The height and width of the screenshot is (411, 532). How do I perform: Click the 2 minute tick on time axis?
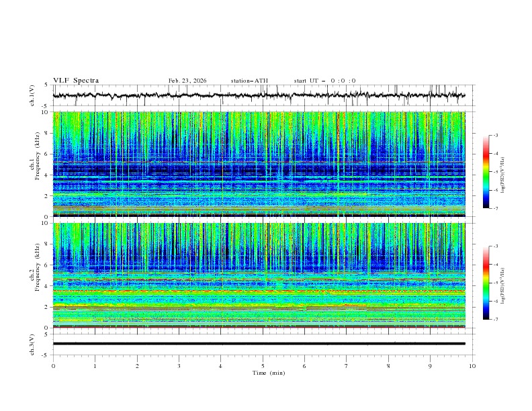(137, 366)
